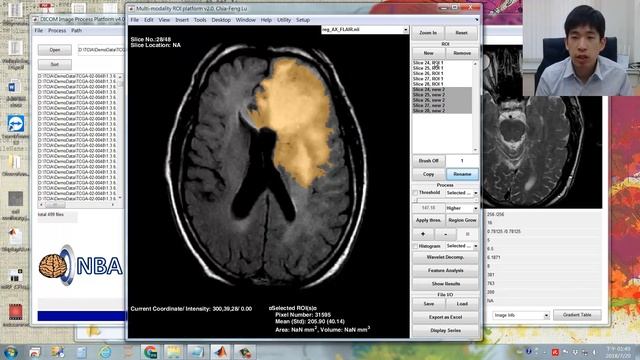Image resolution: width=640 pixels, height=360 pixels.
Task: Open the File menu in ROI platform
Action: tap(134, 20)
